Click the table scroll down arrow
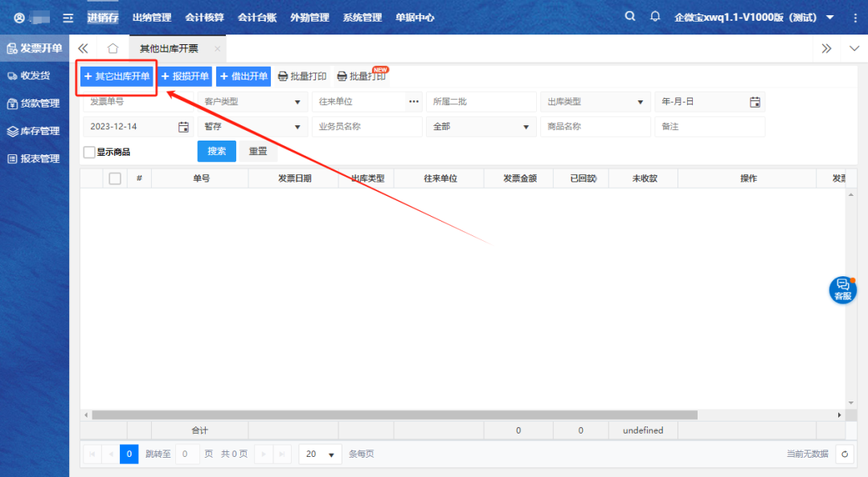Image resolution: width=868 pixels, height=477 pixels. point(851,403)
